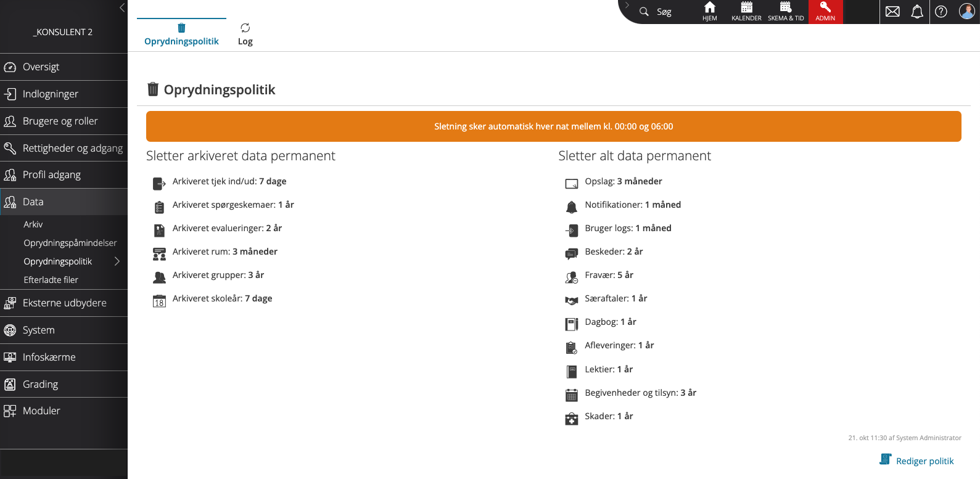Open messages envelope icon
This screenshot has width=980, height=479.
[x=892, y=12]
